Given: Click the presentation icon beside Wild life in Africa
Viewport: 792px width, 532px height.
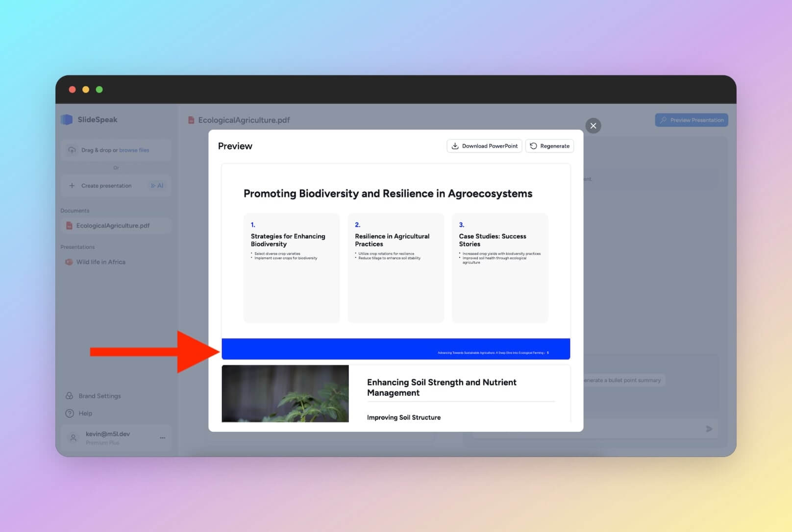Looking at the screenshot, I should coord(69,262).
